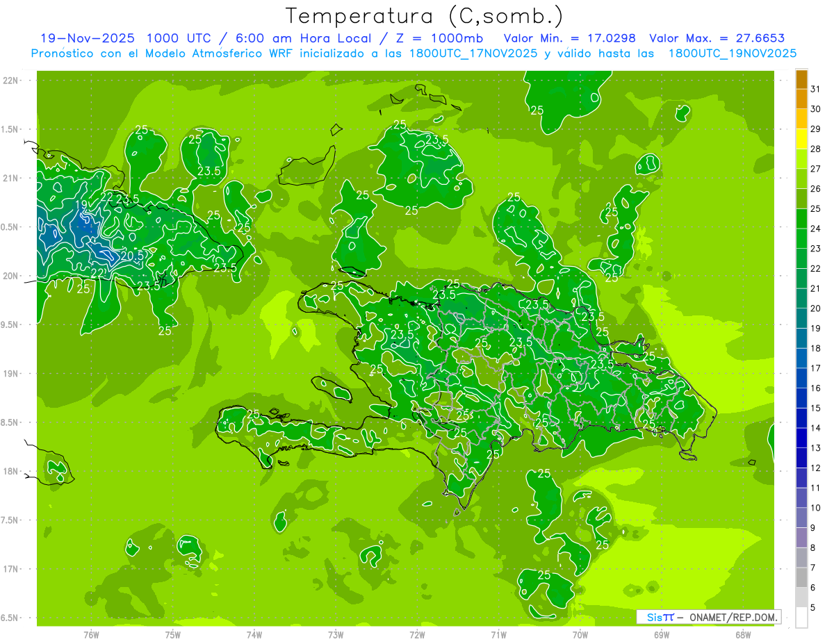The image size is (834, 644).
Task: Click the colorbar label "5"
Action: (813, 608)
